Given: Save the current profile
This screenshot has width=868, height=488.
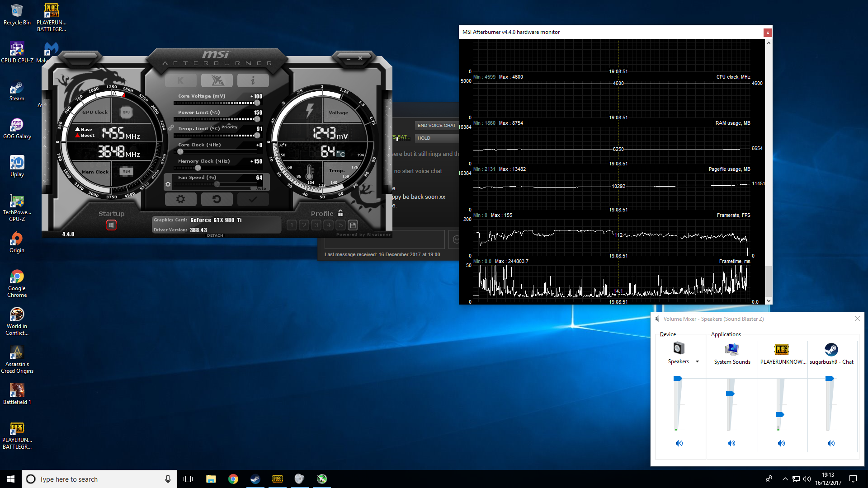Looking at the screenshot, I should click(353, 225).
